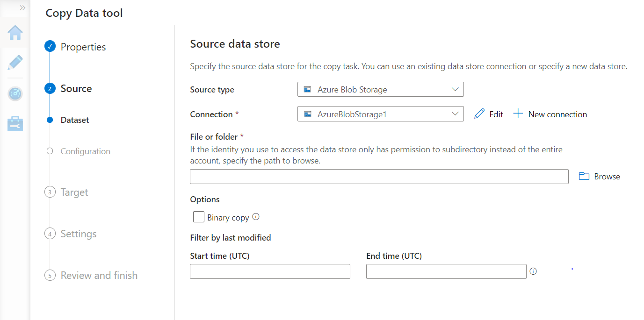Viewport: 644px width, 320px height.
Task: Expand the left sidebar chevrons
Action: pos(22,8)
